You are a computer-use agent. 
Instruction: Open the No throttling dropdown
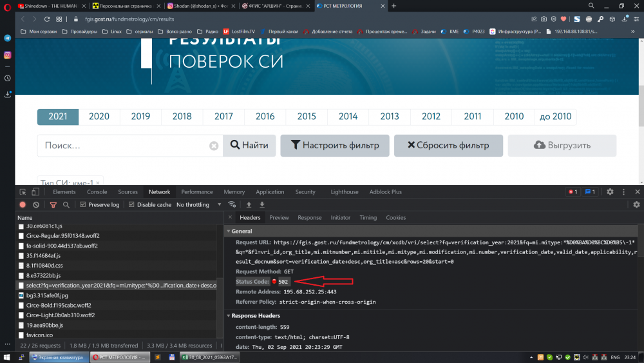199,205
